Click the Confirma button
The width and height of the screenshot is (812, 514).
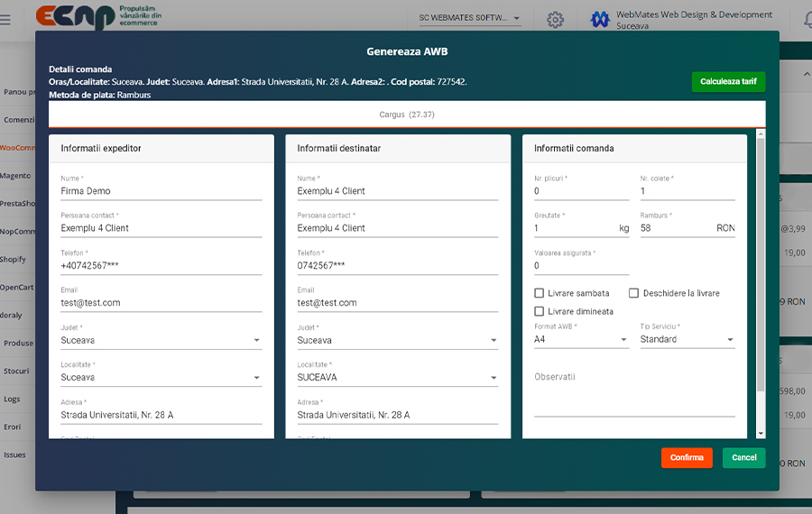(x=686, y=458)
